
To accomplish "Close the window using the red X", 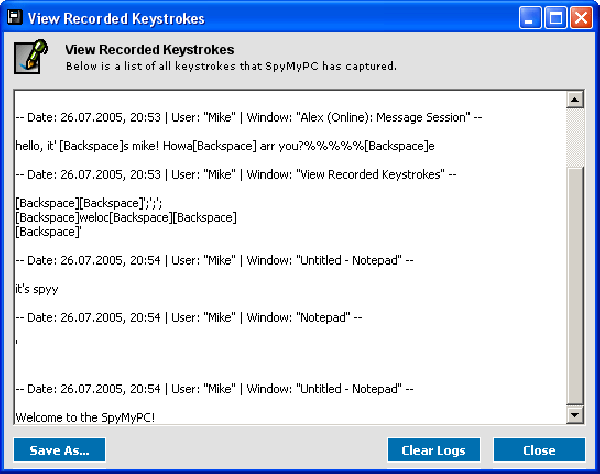I will click(x=581, y=18).
